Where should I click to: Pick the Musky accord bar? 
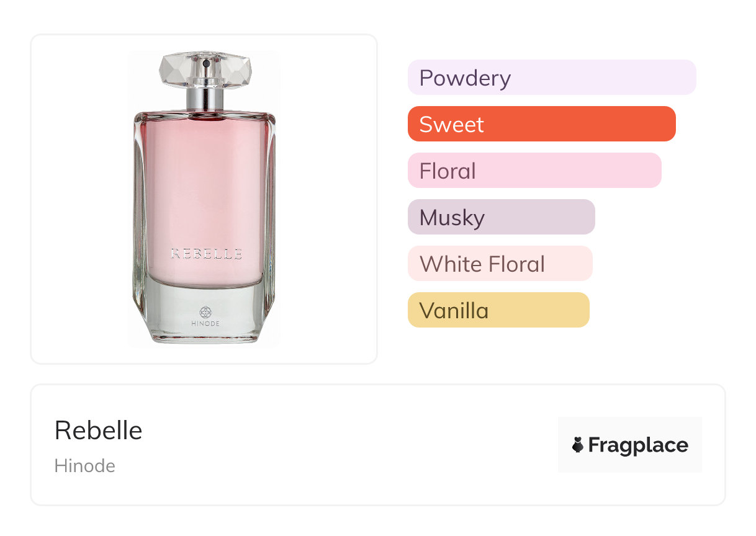[x=501, y=217]
